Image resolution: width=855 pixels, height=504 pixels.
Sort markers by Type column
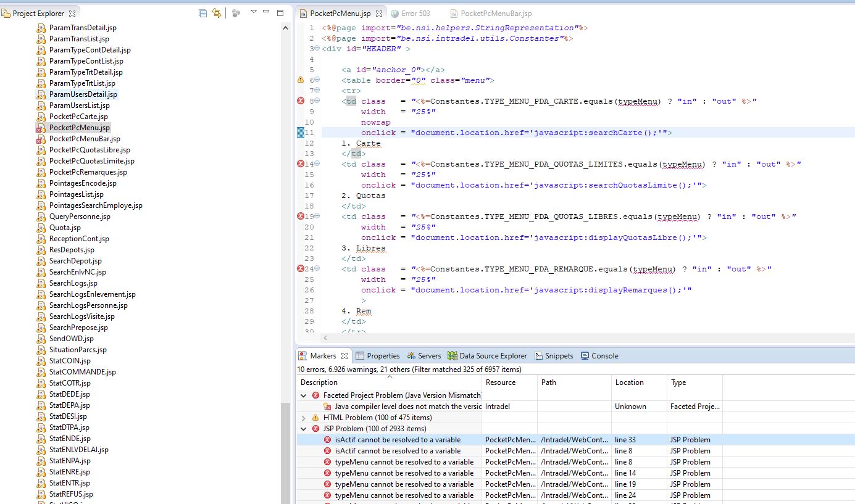[x=694, y=382]
